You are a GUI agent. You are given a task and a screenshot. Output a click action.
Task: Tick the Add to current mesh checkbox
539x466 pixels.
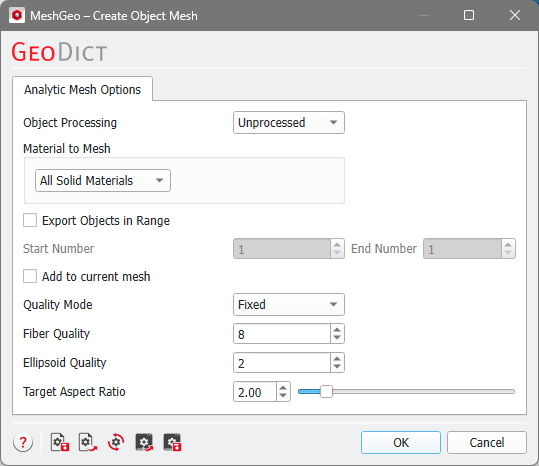(30, 276)
